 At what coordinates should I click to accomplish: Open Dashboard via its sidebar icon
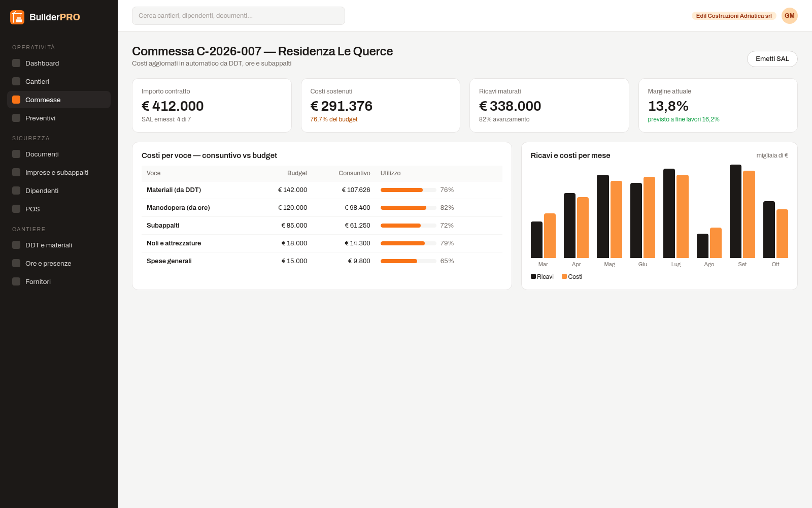click(16, 63)
